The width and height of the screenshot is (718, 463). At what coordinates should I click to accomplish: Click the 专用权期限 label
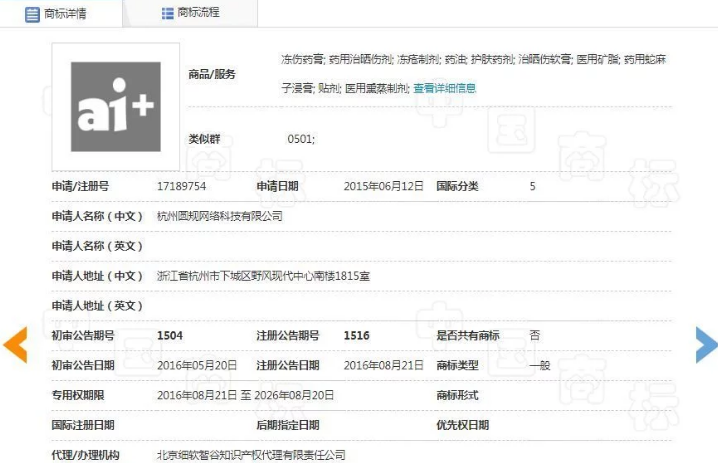(x=78, y=395)
